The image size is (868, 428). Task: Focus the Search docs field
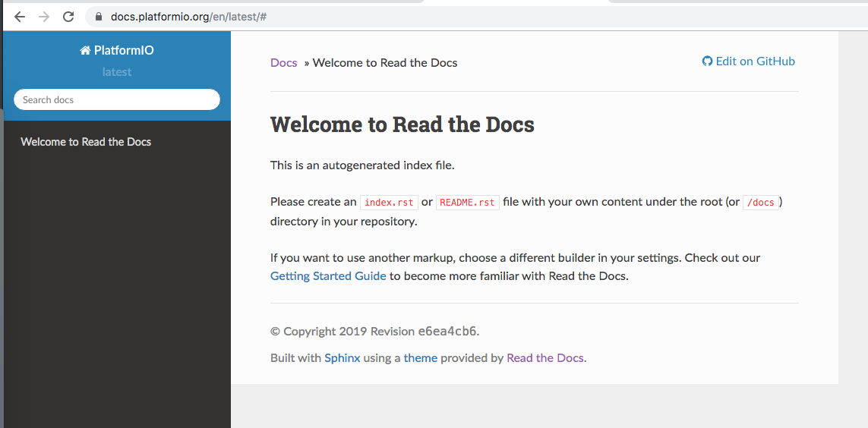pyautogui.click(x=117, y=99)
